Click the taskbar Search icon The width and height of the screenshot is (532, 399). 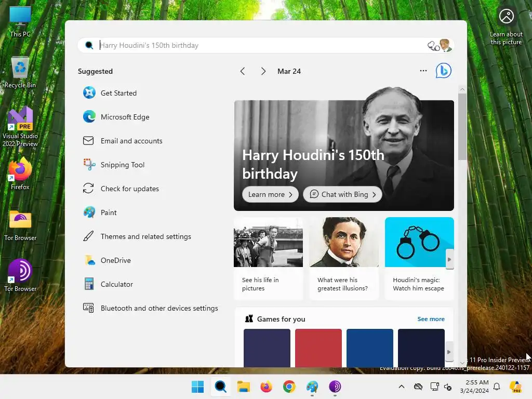(x=220, y=387)
